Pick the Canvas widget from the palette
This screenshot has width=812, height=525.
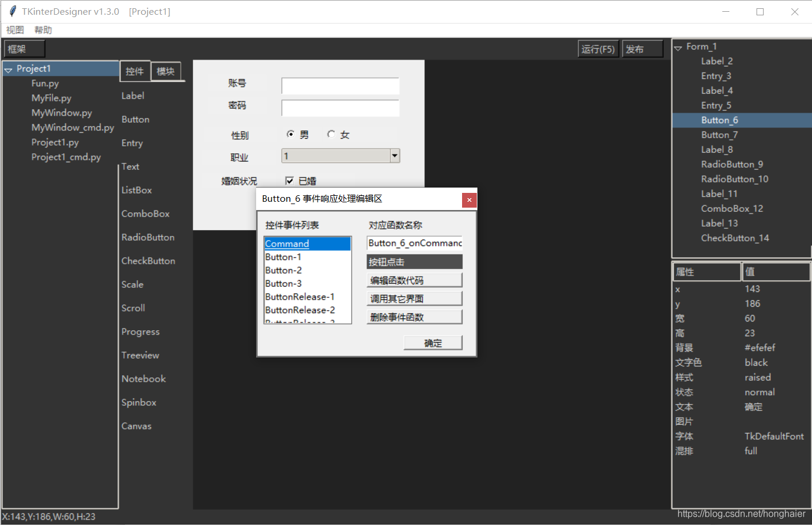click(136, 426)
